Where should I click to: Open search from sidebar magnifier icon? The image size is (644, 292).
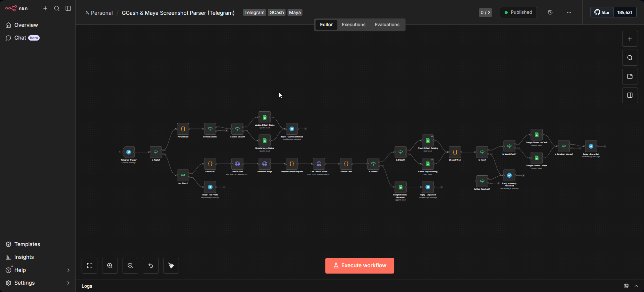coord(57,8)
